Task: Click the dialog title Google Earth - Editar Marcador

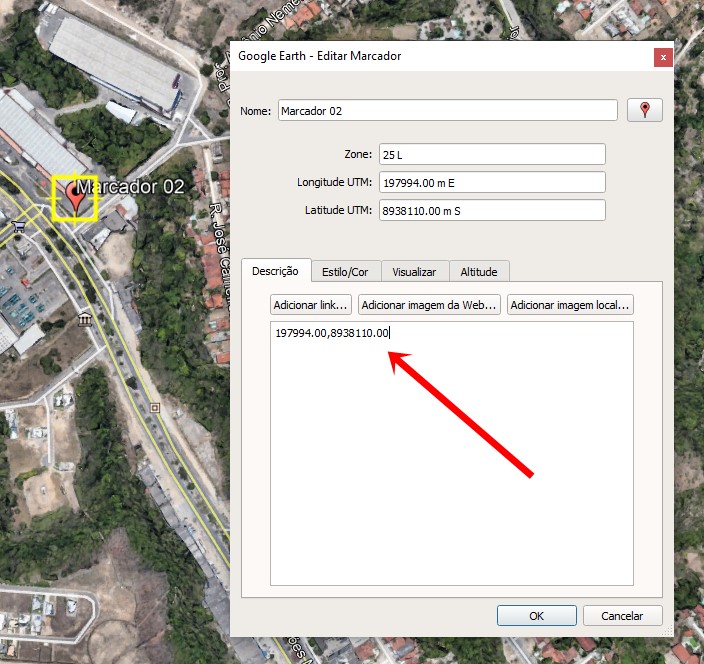Action: 319,56
